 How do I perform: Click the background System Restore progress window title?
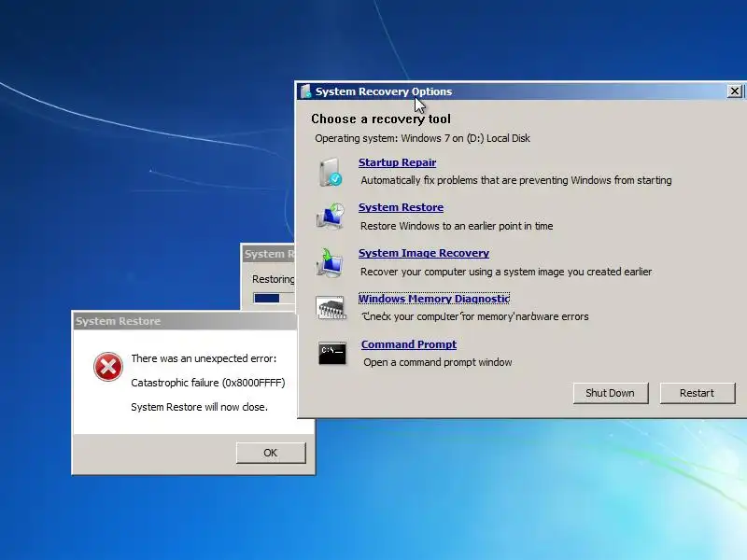click(270, 254)
